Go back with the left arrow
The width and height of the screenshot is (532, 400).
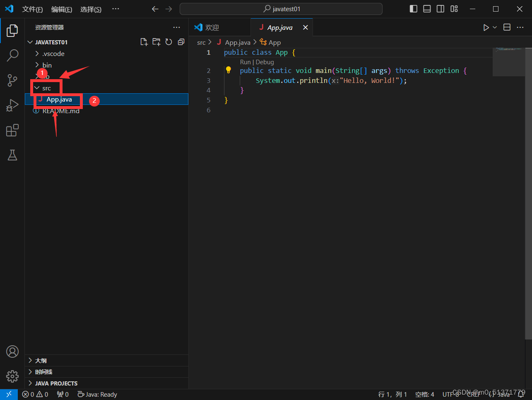155,9
